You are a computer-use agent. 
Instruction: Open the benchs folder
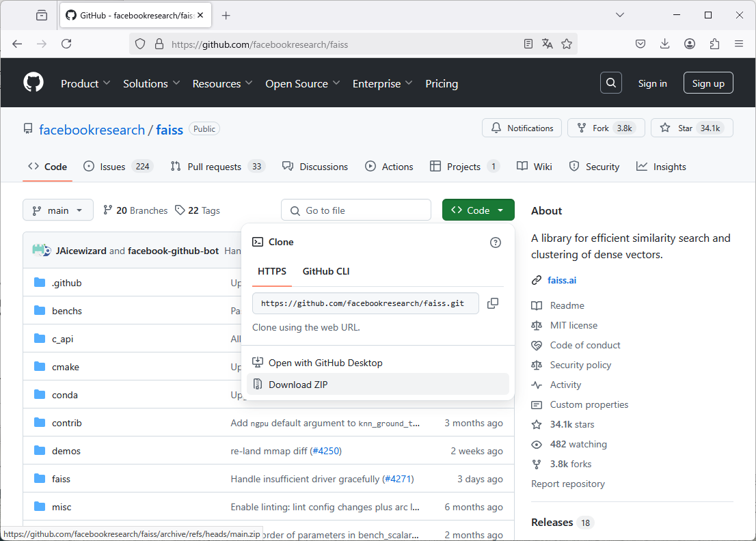[67, 310]
